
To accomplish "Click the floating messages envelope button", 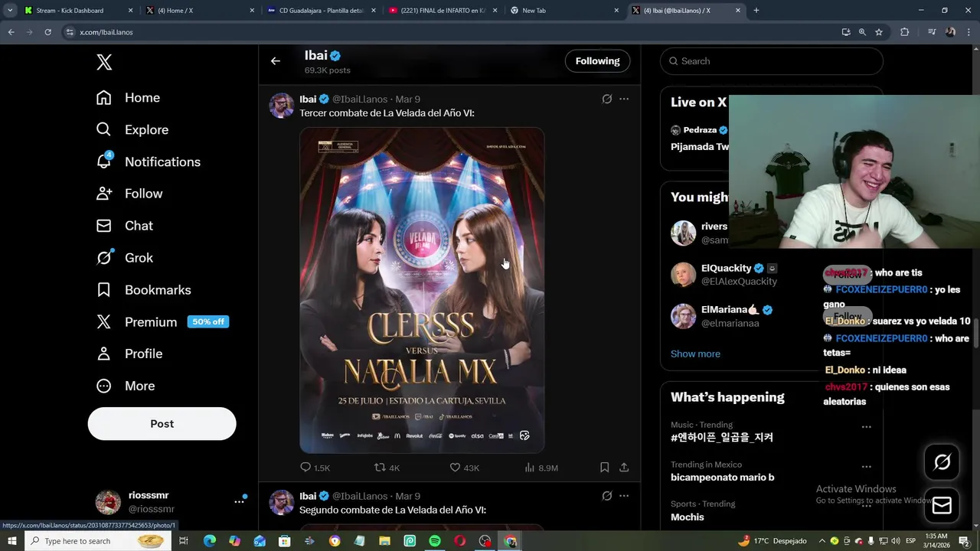I will click(x=942, y=506).
